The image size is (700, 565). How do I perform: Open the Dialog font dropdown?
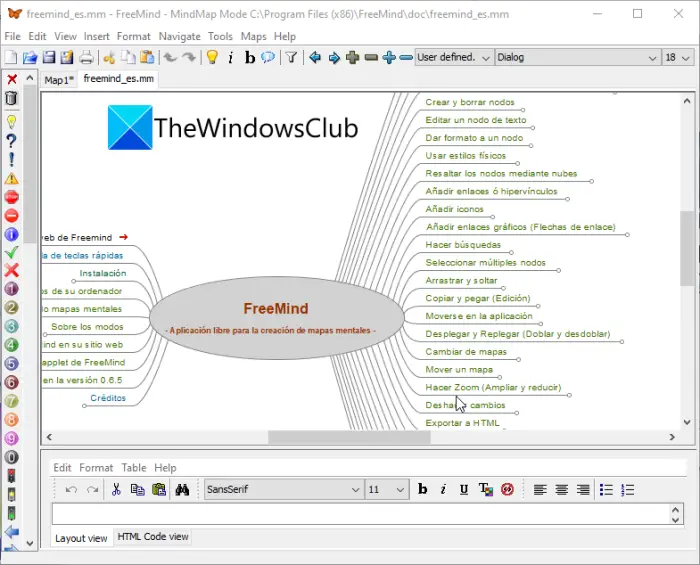coord(577,58)
